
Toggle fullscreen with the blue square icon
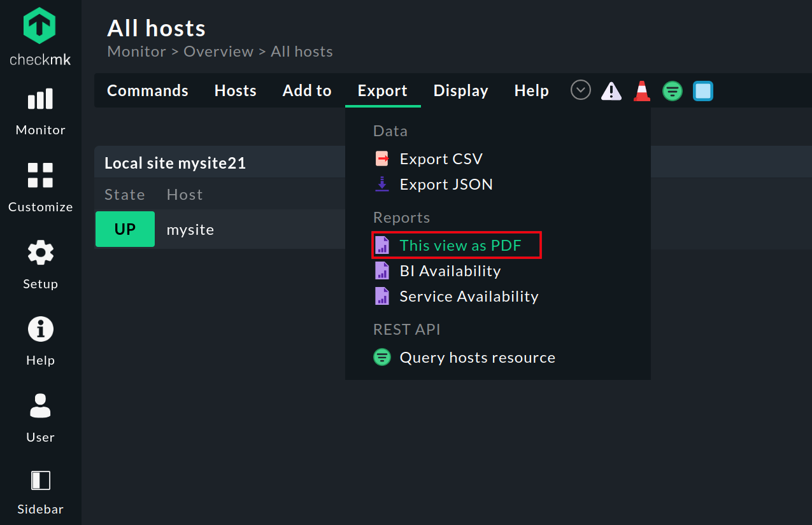(703, 90)
